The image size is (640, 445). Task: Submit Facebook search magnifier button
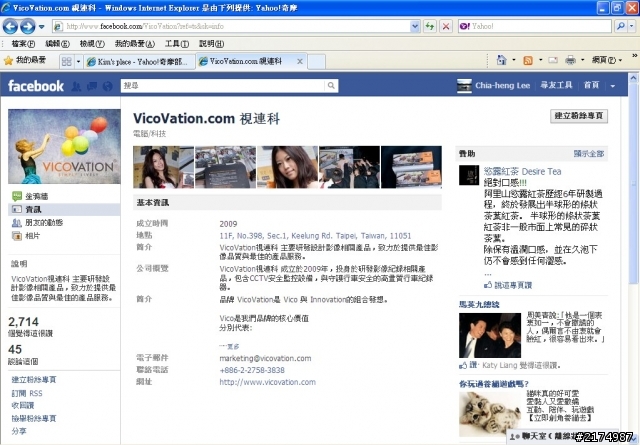[x=331, y=85]
